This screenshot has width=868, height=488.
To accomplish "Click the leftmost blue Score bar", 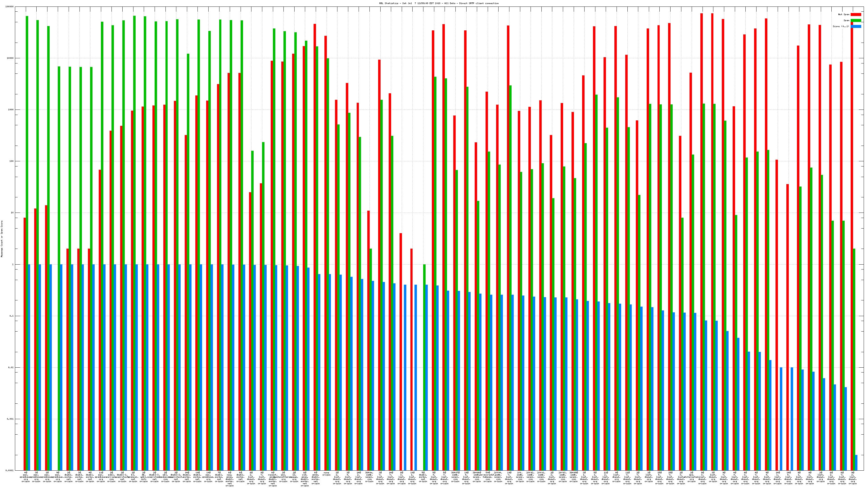I will coord(29,367).
